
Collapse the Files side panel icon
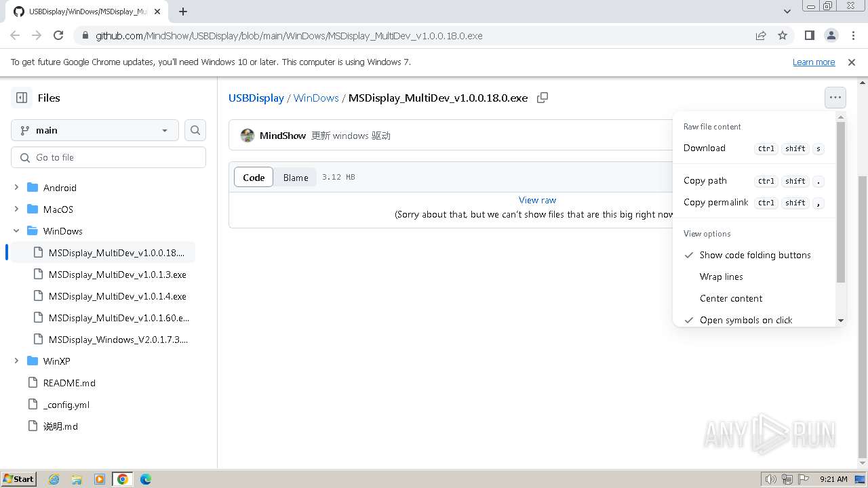(x=22, y=98)
